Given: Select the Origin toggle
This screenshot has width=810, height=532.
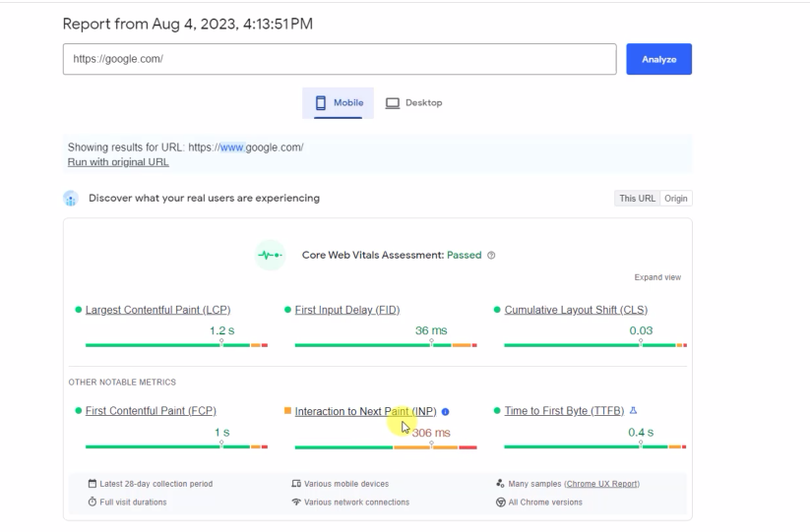Looking at the screenshot, I should tap(676, 198).
